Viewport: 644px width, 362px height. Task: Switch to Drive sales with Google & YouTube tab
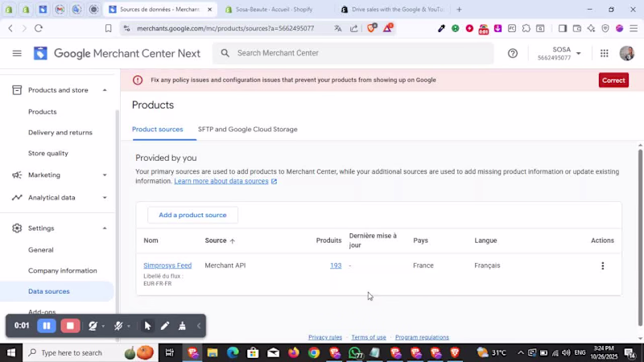(392, 10)
